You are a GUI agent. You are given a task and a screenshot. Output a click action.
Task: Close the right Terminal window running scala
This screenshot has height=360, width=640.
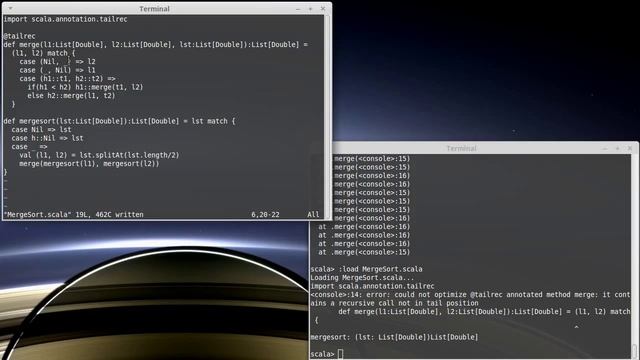pyautogui.click(x=630, y=148)
